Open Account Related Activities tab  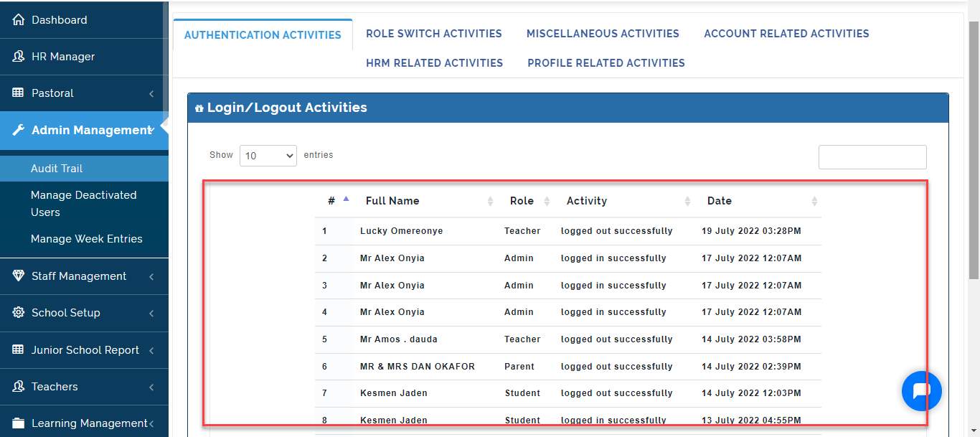coord(786,34)
